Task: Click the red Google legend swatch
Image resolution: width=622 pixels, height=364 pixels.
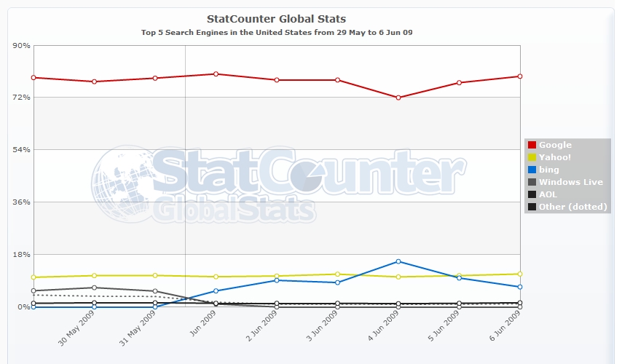Action: [x=532, y=145]
